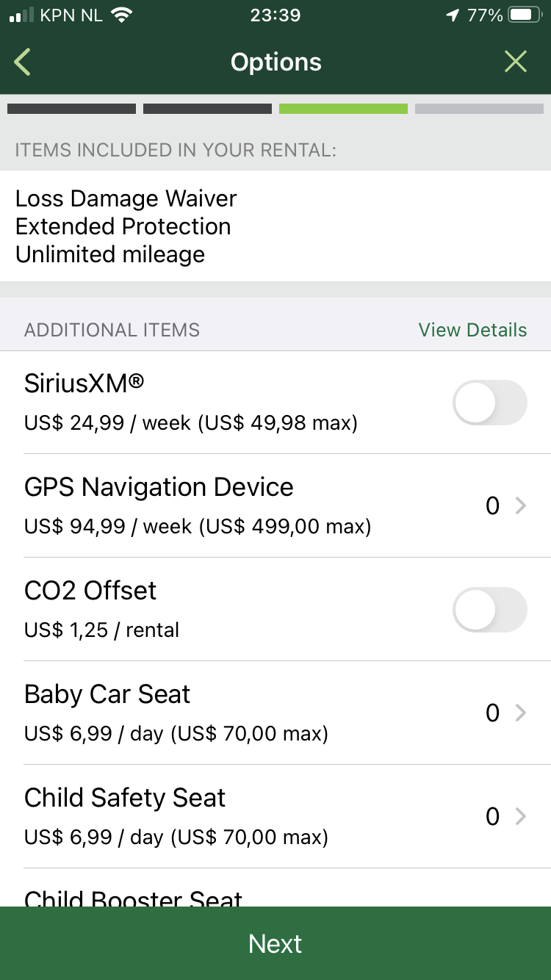Close the Options screen with the X icon
The height and width of the screenshot is (980, 551).
[x=516, y=62]
